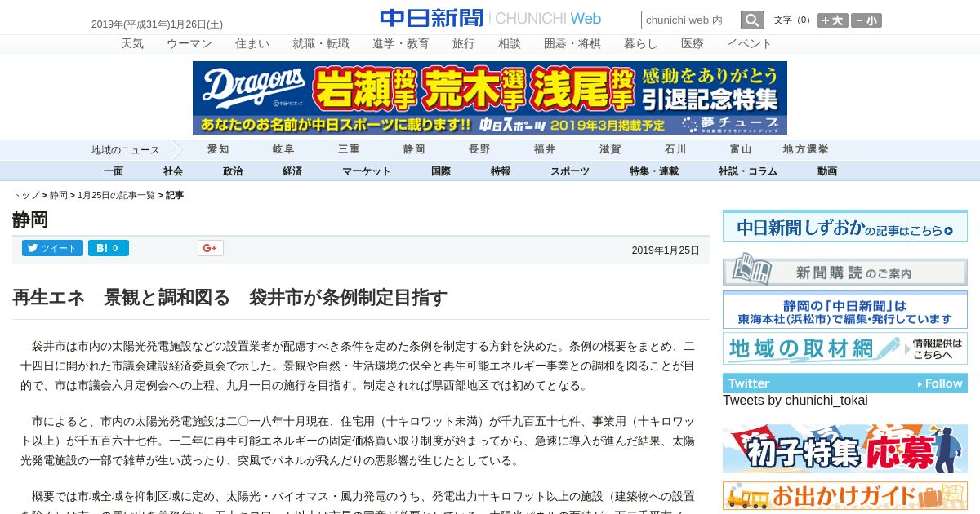
Task: Increase font size with 大 button
Action: 833,20
